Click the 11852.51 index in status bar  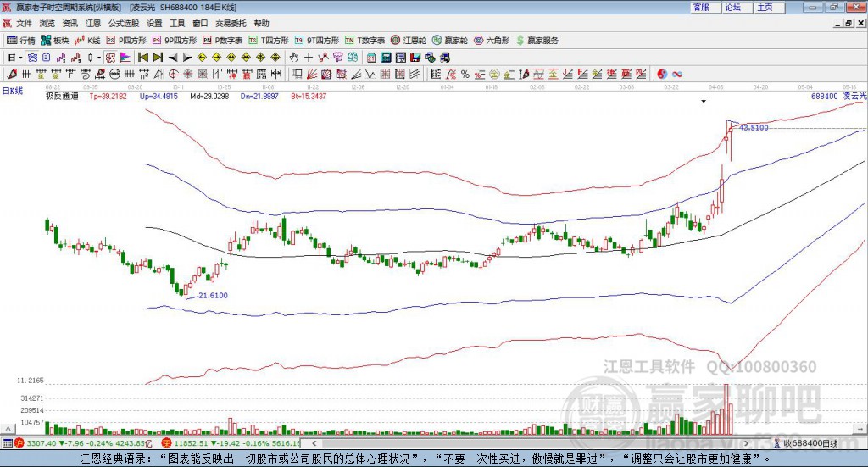[191, 443]
